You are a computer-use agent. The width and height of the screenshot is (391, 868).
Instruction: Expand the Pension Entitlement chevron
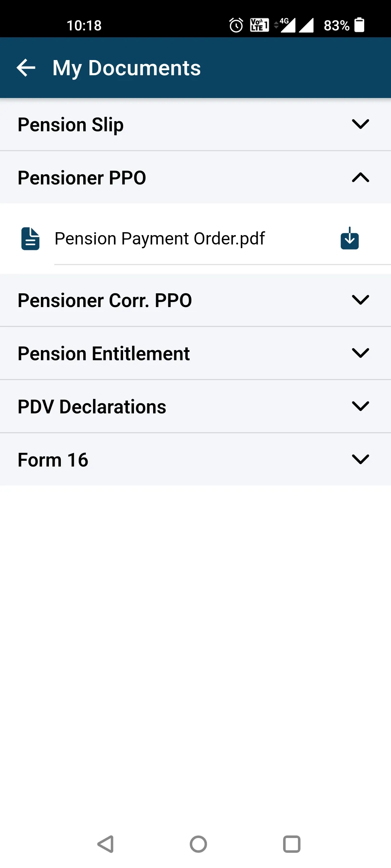click(x=360, y=353)
